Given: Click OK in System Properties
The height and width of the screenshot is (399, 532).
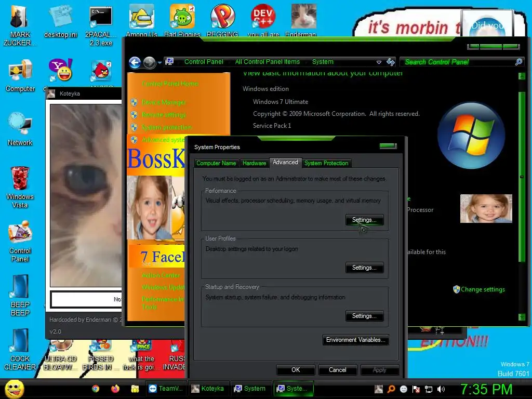Looking at the screenshot, I should click(x=296, y=370).
